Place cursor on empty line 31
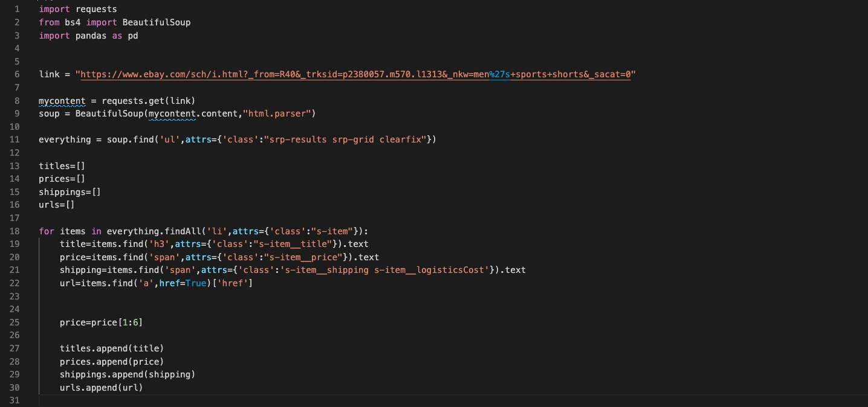Viewport: 868px width, 407px height. click(x=242, y=401)
